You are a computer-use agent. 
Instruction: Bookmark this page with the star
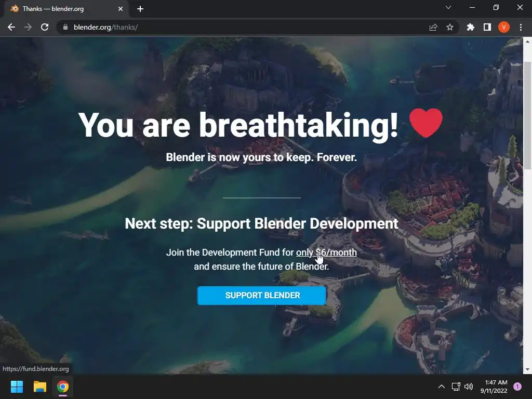point(450,27)
